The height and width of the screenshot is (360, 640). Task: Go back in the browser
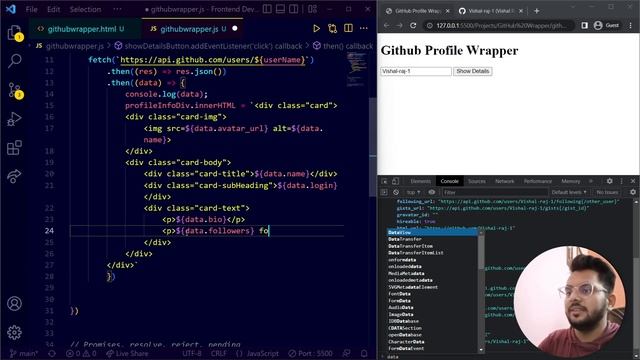coord(386,25)
